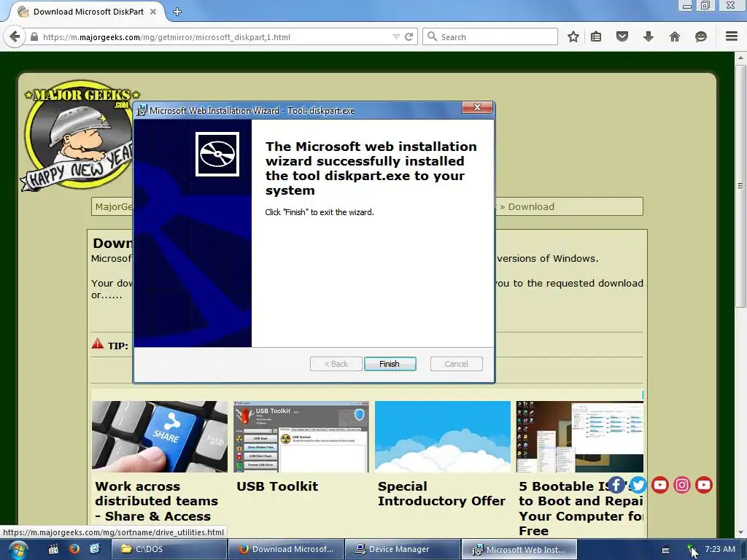Click the page vertical scrollbar thumb

[740, 186]
